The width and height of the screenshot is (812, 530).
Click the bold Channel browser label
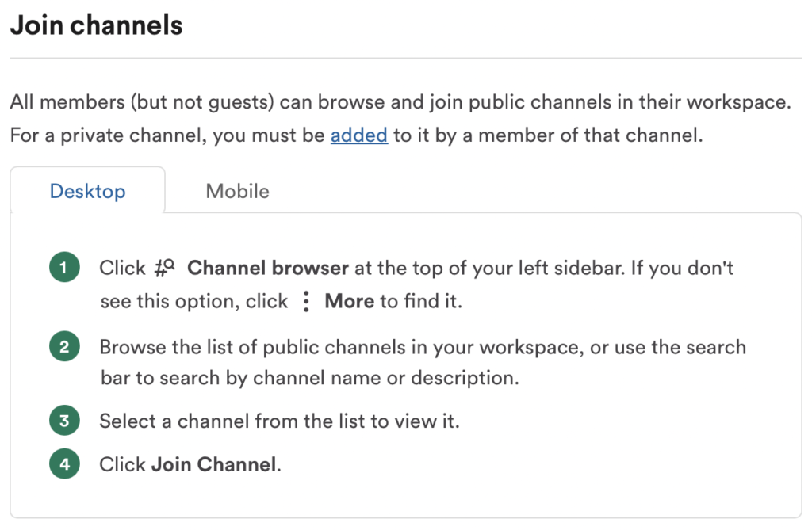[267, 267]
